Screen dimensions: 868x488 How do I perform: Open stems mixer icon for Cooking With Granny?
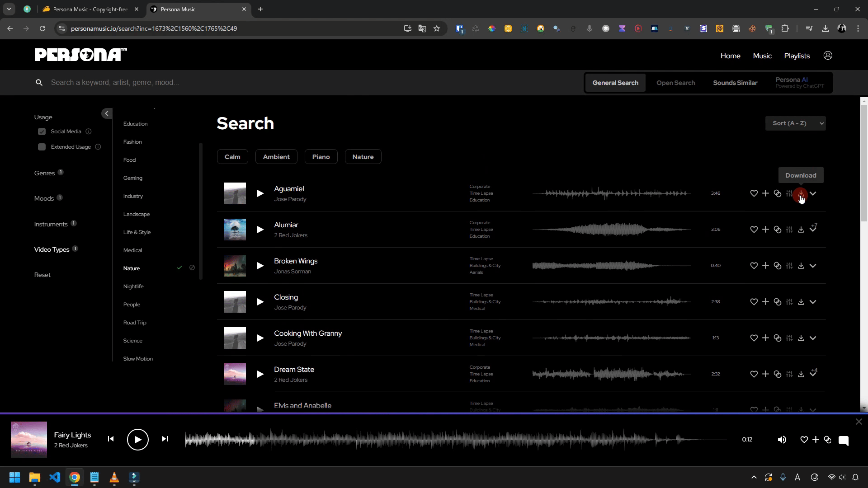pos(789,338)
